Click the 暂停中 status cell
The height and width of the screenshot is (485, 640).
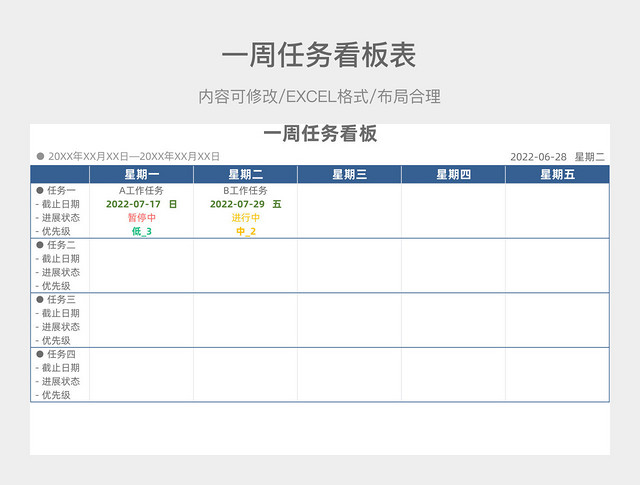tap(142, 218)
